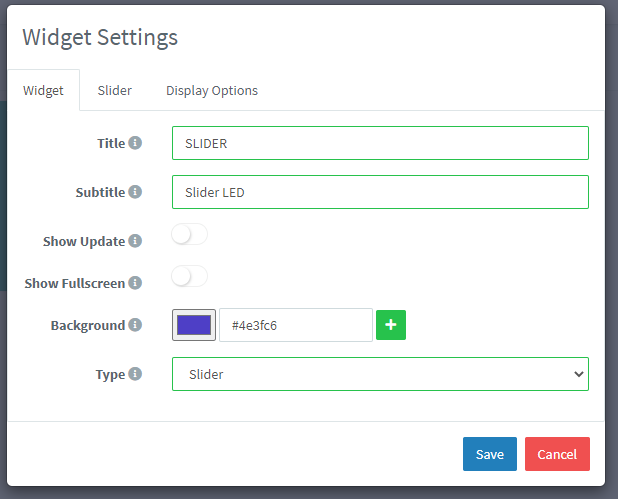
Task: Focus the Subtitle field with Slider LED
Action: coord(380,192)
